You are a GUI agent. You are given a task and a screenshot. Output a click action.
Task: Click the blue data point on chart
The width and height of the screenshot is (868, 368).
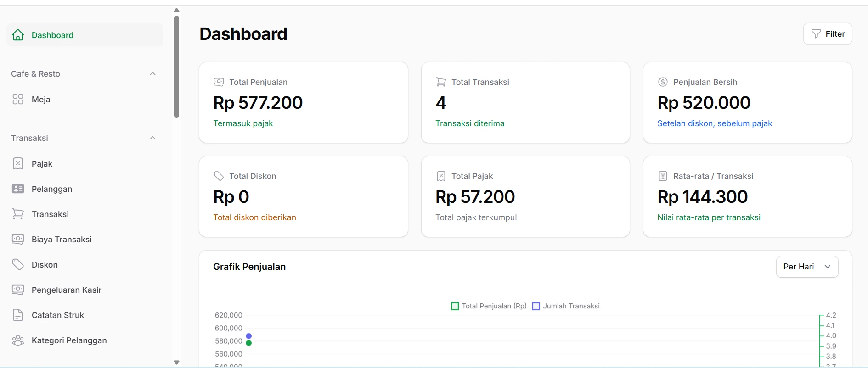[x=249, y=336]
